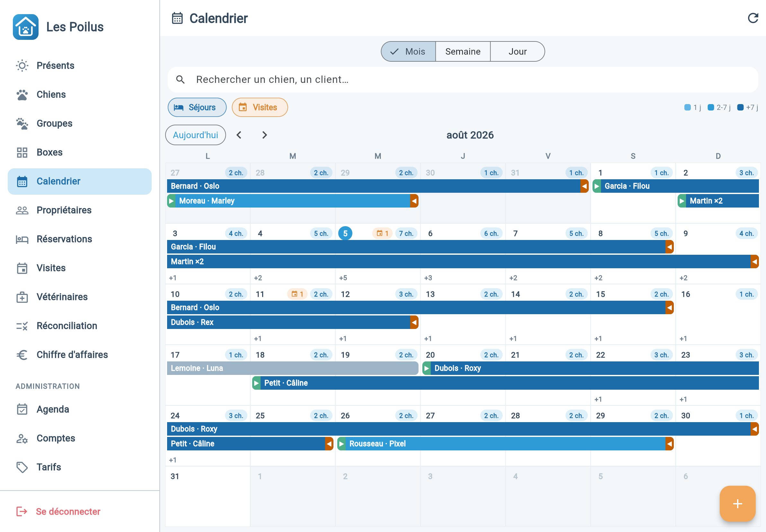Image resolution: width=766 pixels, height=532 pixels.
Task: Open the Lemoine · Luna stay bar
Action: click(x=293, y=368)
